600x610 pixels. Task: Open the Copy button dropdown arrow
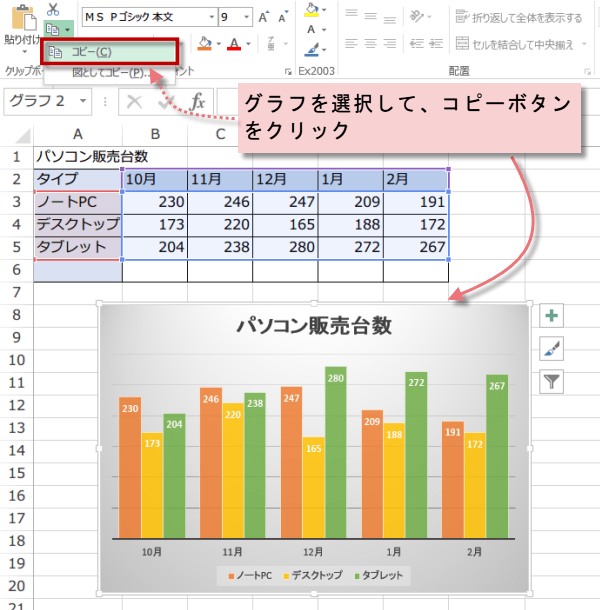click(x=67, y=30)
